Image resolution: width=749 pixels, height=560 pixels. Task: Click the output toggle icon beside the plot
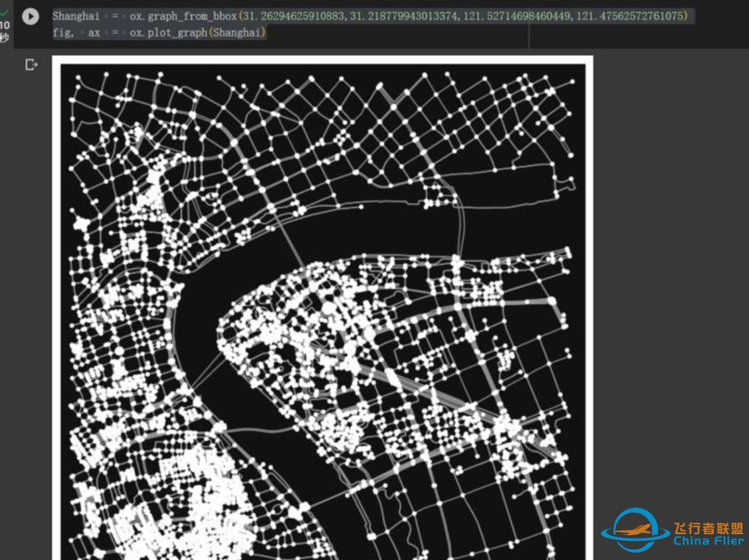coord(31,64)
